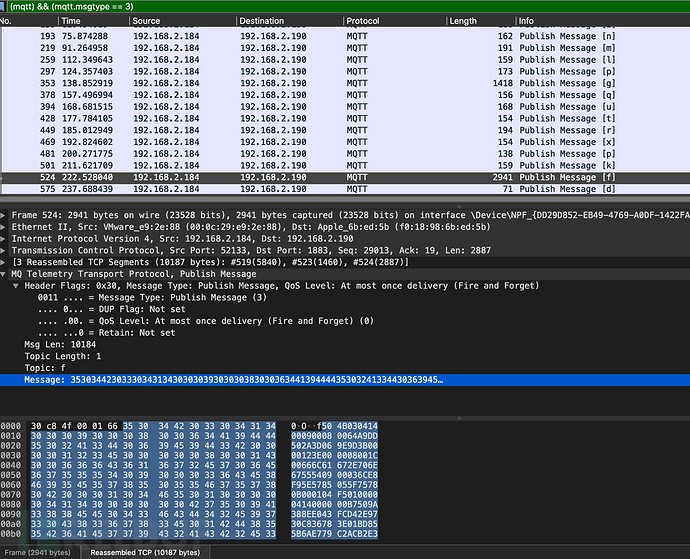Expand the Ethernet II tree node
Viewport: 690px width, 559px height.
tap(3, 227)
